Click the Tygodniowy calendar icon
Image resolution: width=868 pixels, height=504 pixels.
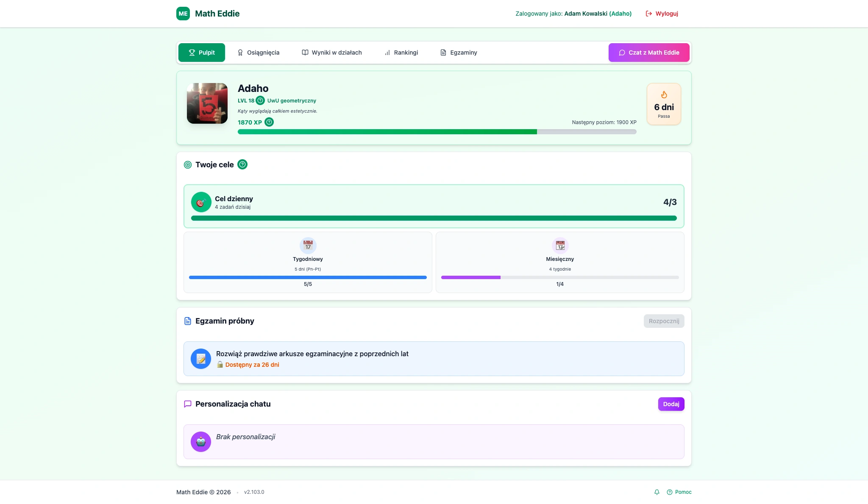tap(308, 246)
